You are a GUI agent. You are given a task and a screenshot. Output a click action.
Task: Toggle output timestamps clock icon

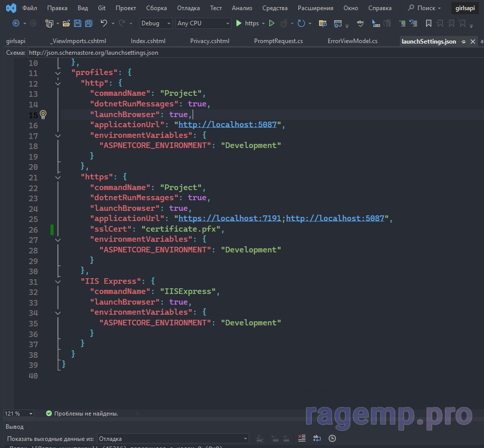tap(332, 438)
